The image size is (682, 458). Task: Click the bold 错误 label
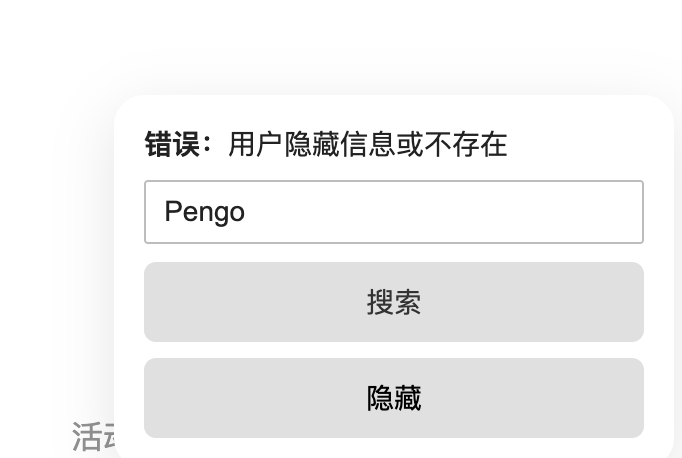pos(172,144)
